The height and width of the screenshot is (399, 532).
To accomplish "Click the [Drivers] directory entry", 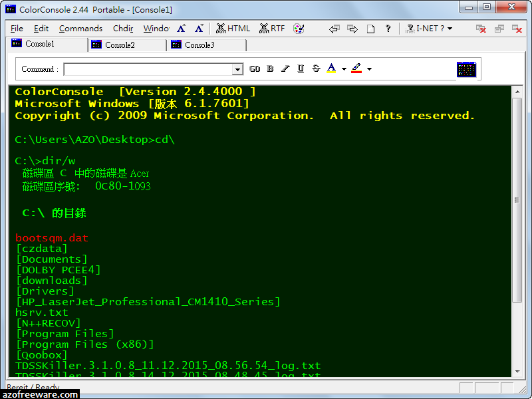I will (x=45, y=291).
